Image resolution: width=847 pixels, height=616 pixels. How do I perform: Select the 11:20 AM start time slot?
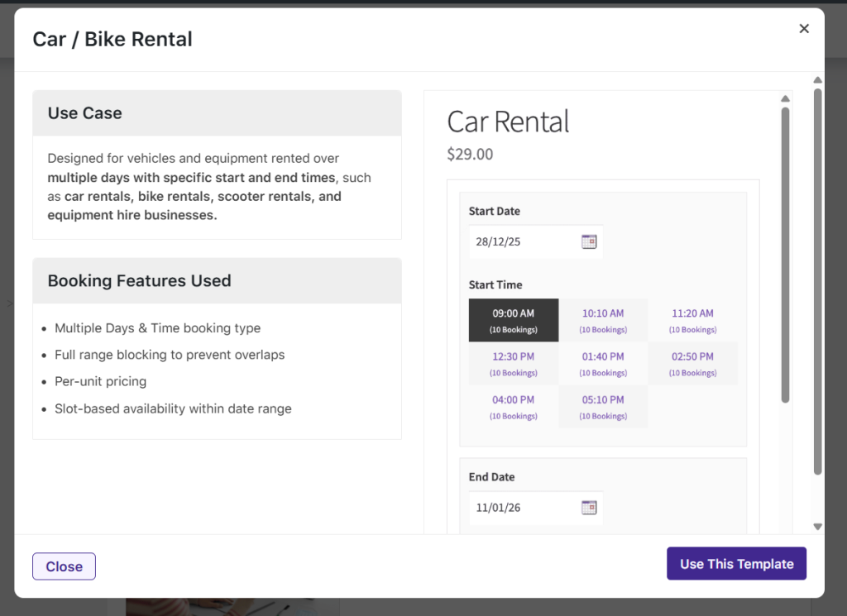[692, 320]
